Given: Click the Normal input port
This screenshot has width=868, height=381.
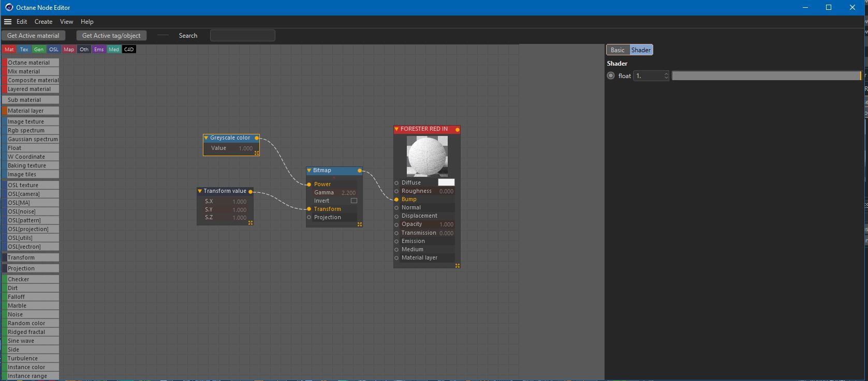Looking at the screenshot, I should pyautogui.click(x=396, y=208).
